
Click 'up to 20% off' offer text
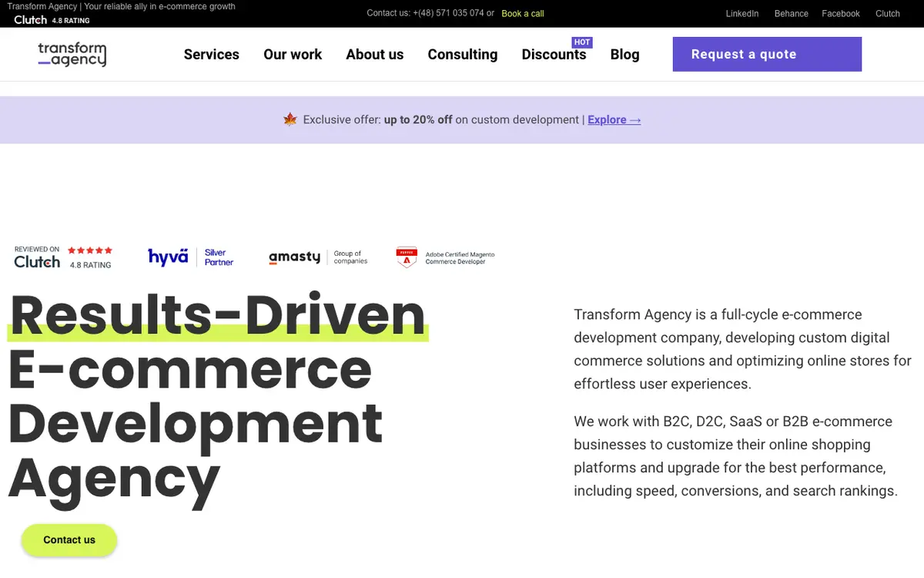(418, 119)
